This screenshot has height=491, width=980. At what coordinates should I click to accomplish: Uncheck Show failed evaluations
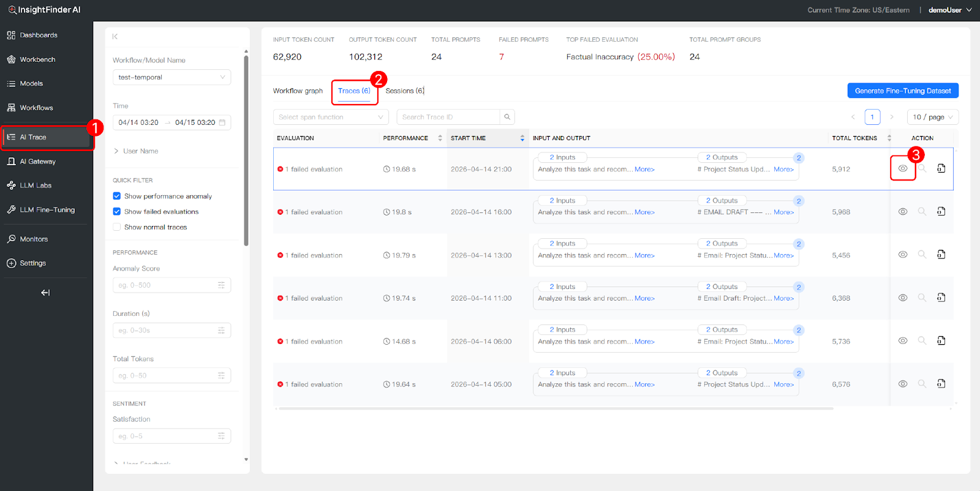[117, 212]
